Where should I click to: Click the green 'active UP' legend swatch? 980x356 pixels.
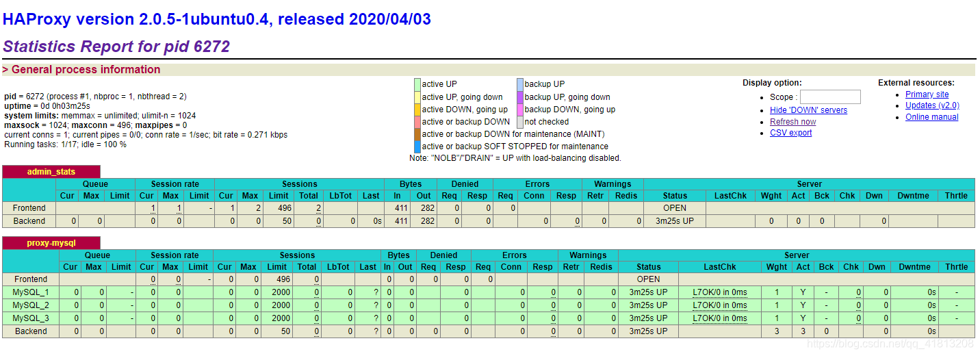[x=417, y=84]
